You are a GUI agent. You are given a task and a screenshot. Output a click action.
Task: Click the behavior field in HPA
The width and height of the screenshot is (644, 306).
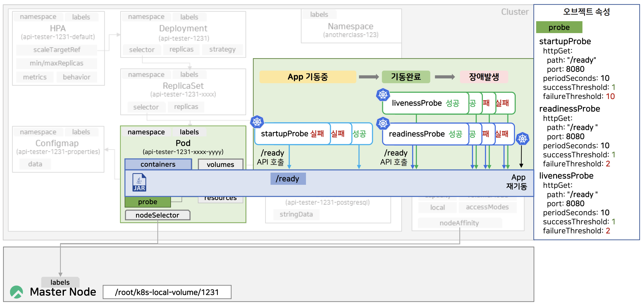77,77
